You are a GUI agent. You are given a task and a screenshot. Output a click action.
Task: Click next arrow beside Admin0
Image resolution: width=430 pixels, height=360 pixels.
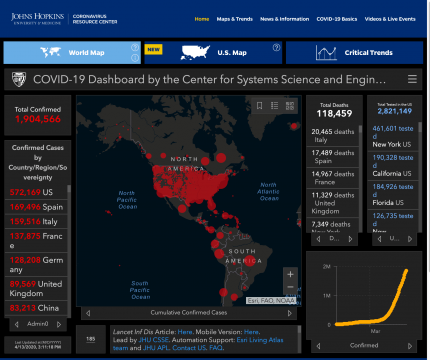coord(59,324)
